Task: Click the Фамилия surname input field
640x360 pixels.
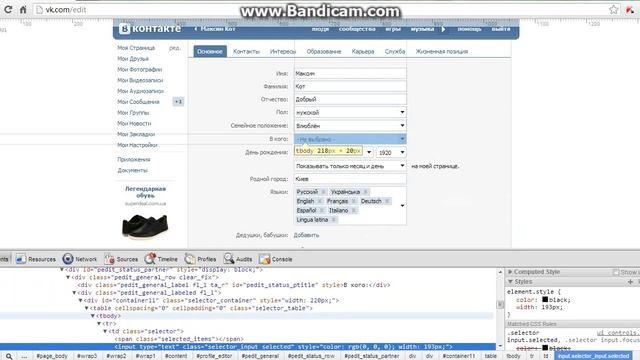Action: [x=350, y=86]
